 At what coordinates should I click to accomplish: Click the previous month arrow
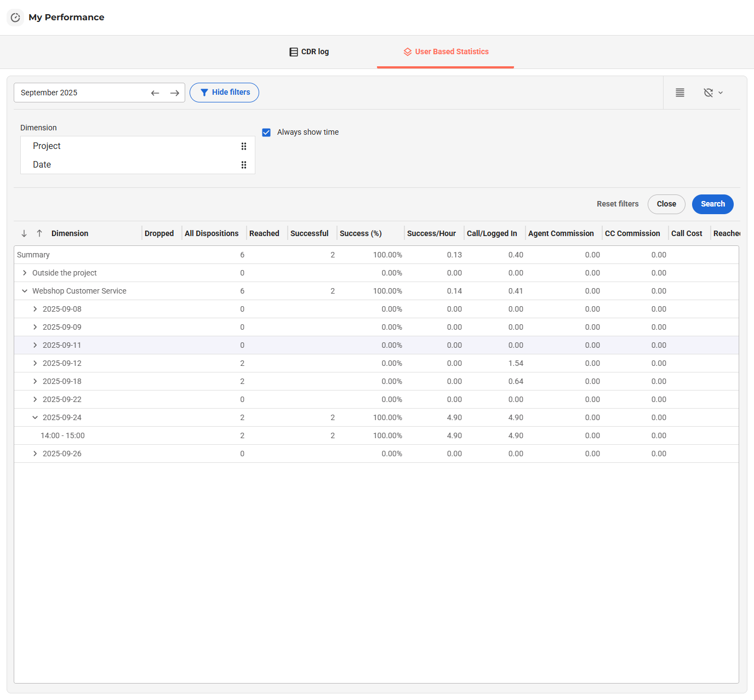point(155,93)
